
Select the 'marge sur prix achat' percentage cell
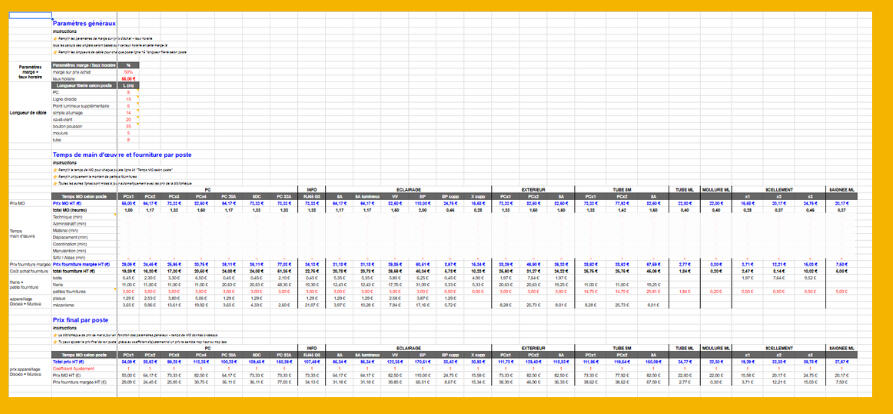click(128, 72)
